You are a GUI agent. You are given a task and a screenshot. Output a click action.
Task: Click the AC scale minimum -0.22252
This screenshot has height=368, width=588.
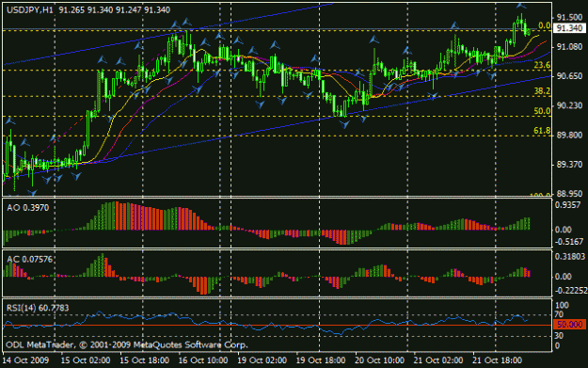tap(570, 291)
